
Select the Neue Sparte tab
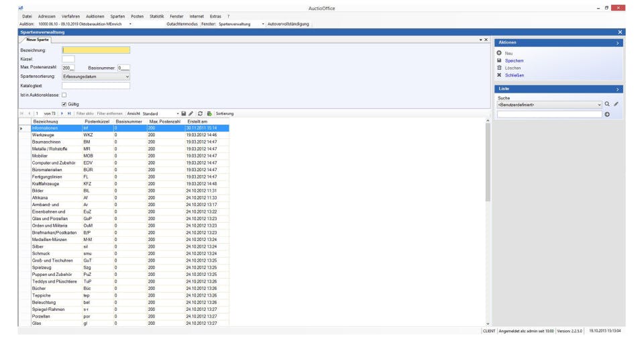[x=38, y=40]
